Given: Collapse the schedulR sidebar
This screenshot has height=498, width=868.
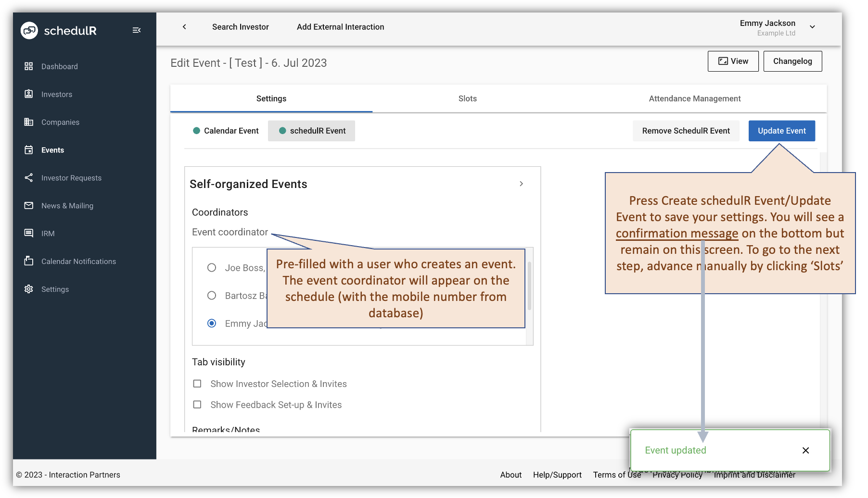Looking at the screenshot, I should pyautogui.click(x=137, y=30).
